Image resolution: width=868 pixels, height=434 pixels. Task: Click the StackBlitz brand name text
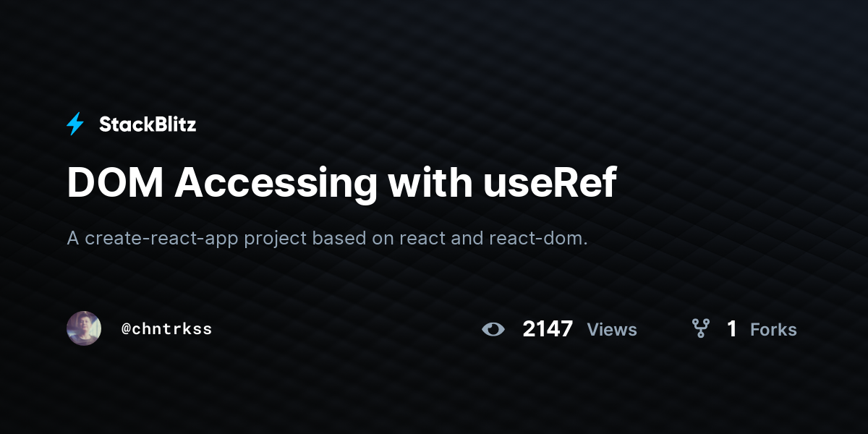pyautogui.click(x=148, y=124)
